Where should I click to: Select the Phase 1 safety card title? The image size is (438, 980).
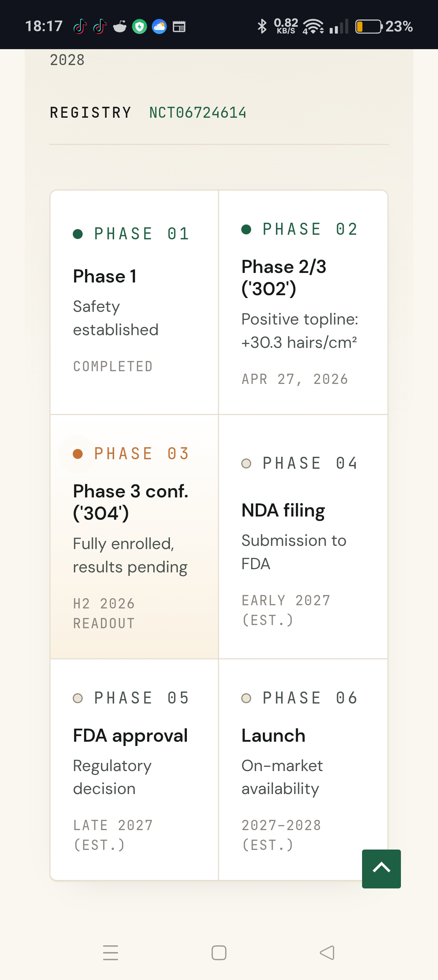pos(105,276)
